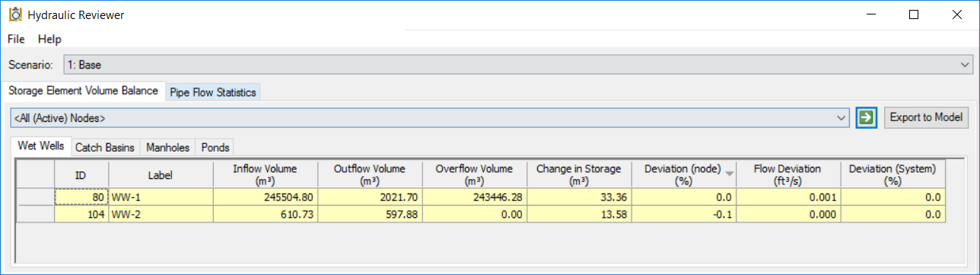Show the Ponds tab

click(215, 148)
